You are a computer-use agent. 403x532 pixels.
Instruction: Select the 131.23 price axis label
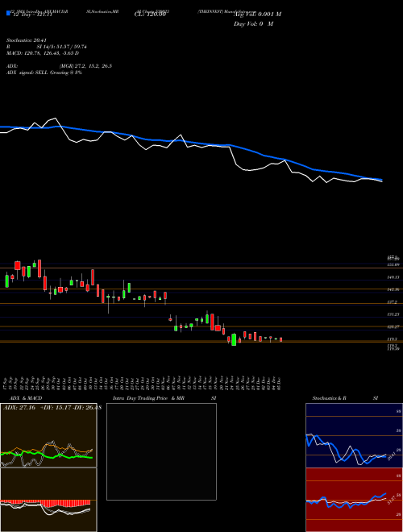[x=393, y=314]
